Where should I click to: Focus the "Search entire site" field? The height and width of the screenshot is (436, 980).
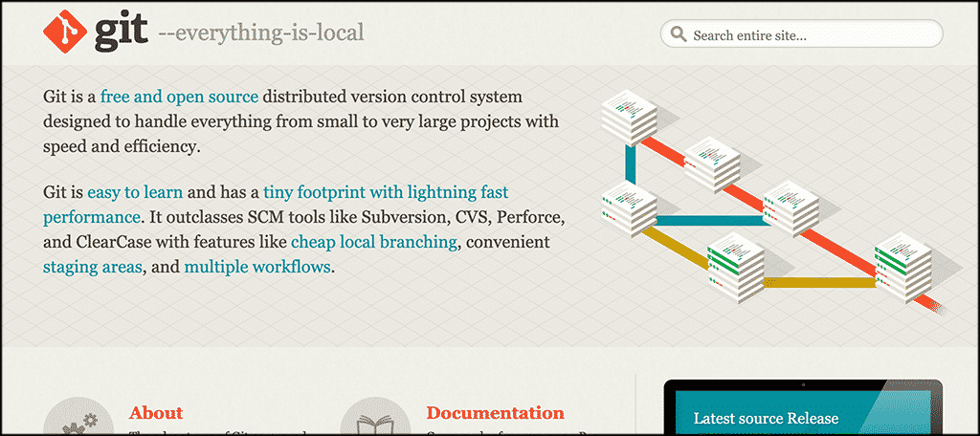(x=809, y=35)
